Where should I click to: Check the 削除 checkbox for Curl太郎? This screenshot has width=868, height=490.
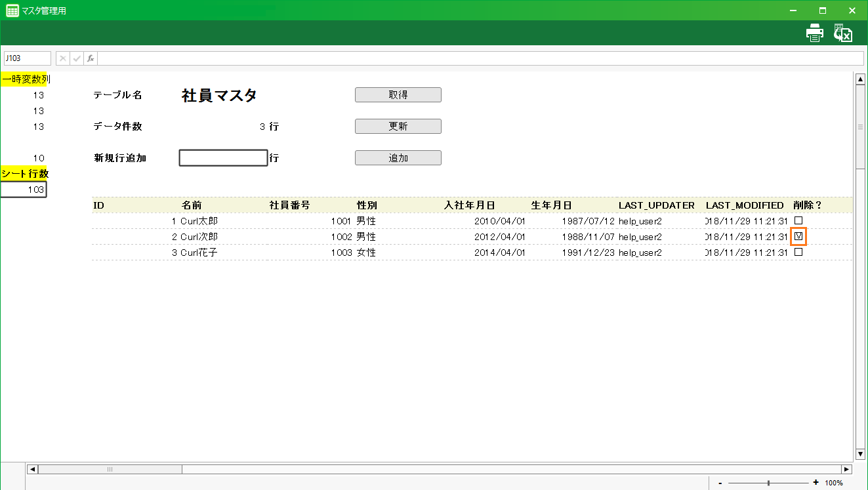pyautogui.click(x=798, y=220)
